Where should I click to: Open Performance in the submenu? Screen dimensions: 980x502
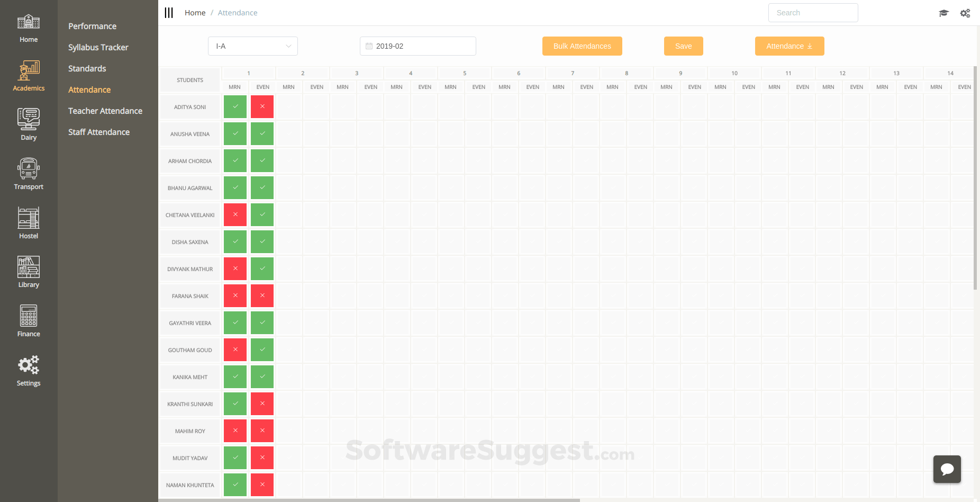pyautogui.click(x=92, y=26)
